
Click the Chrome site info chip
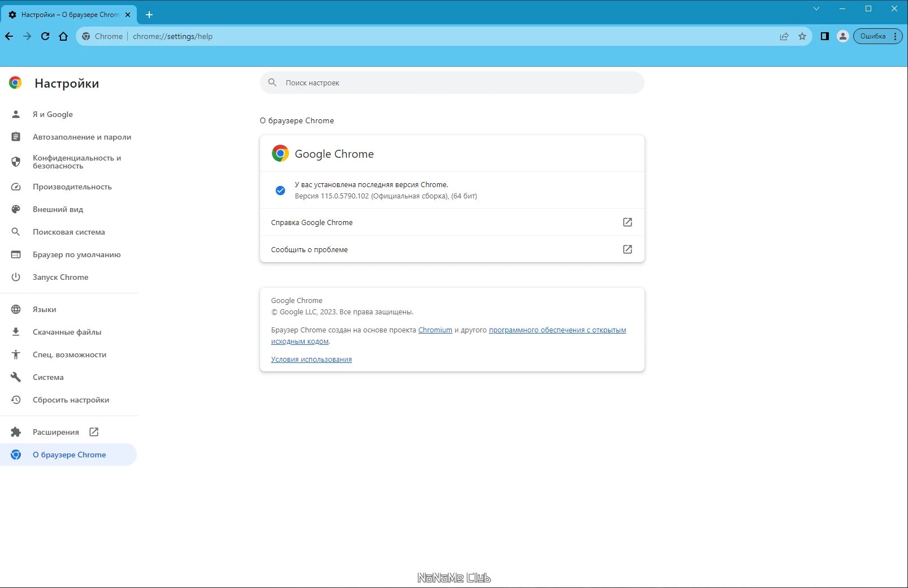pyautogui.click(x=102, y=36)
